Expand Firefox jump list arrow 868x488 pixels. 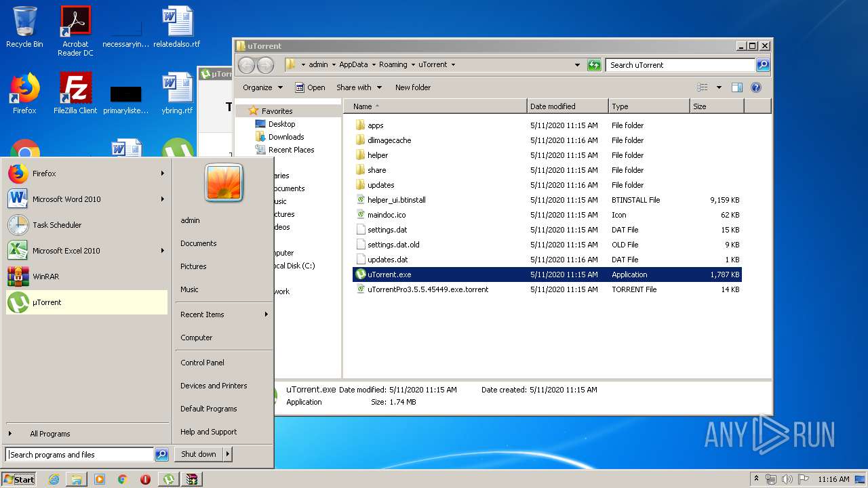point(163,174)
